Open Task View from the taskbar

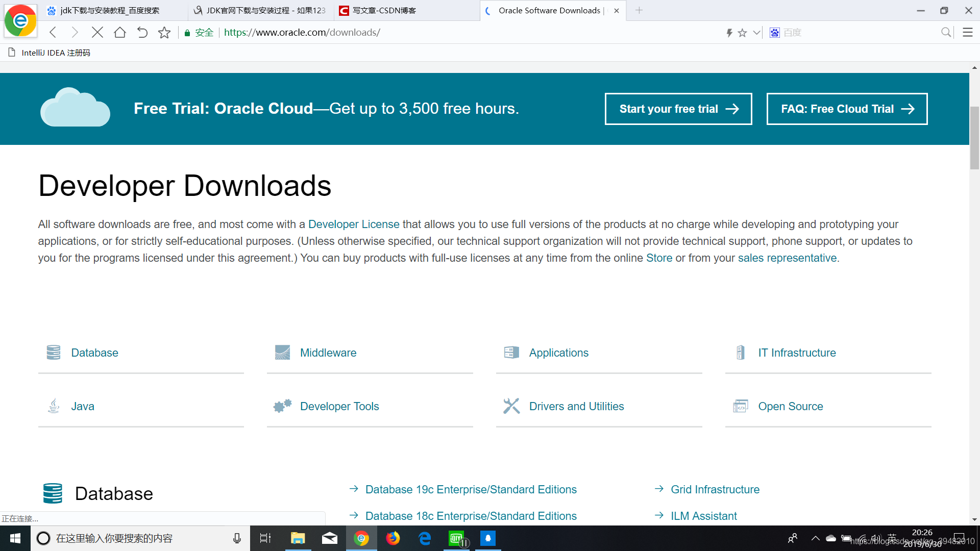(x=265, y=538)
